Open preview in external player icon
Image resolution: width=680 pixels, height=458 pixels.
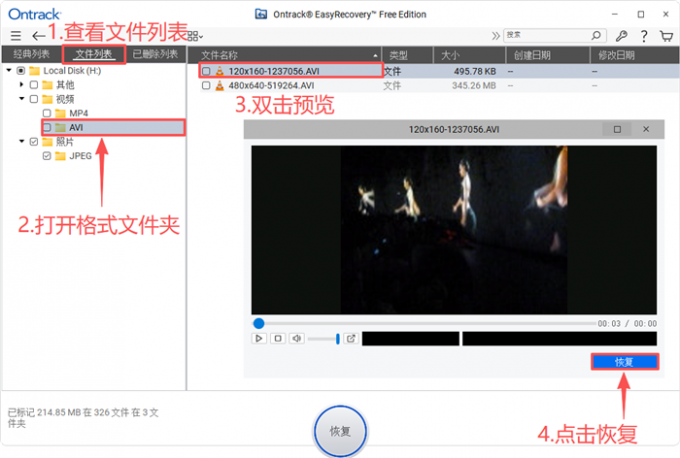point(351,338)
